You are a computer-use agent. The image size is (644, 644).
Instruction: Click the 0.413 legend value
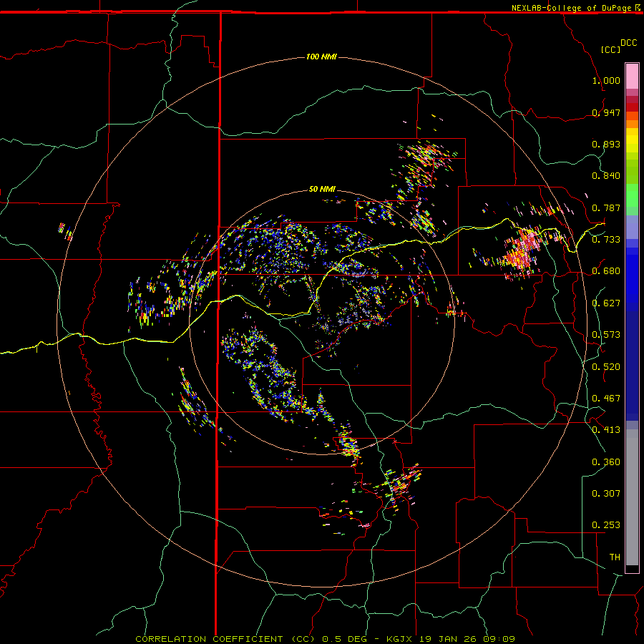click(x=606, y=430)
